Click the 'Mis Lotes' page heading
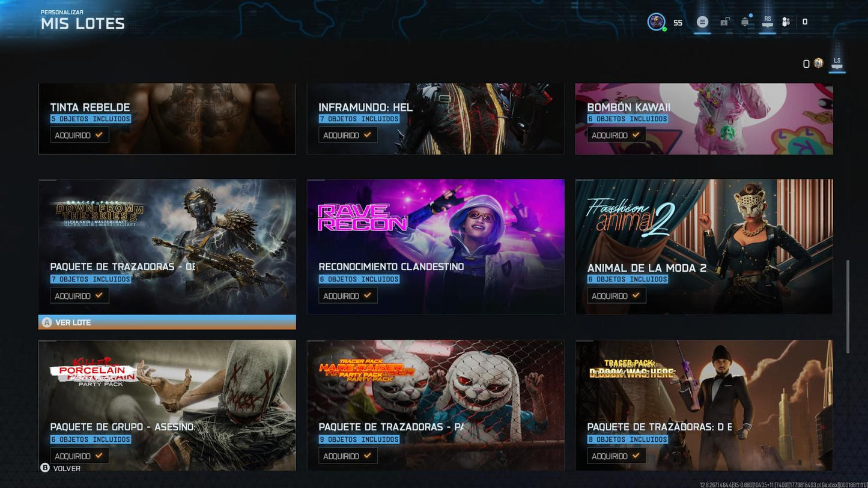Viewport: 868px width, 488px height. point(83,23)
